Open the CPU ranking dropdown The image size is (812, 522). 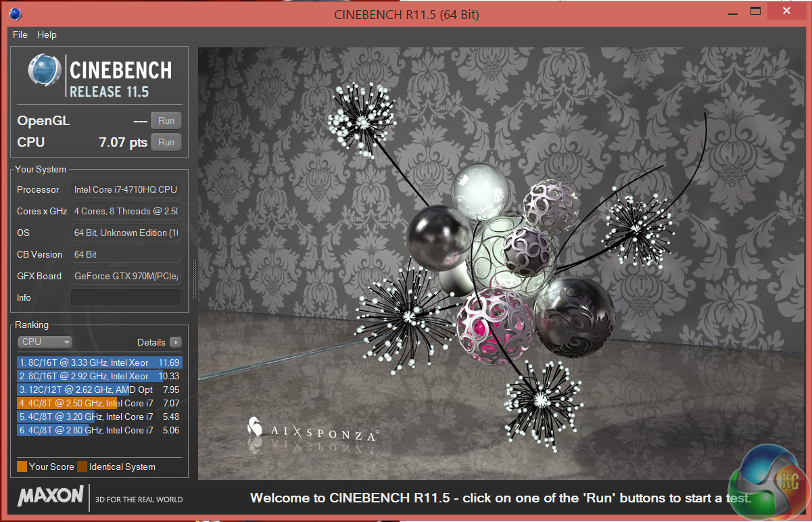[x=45, y=342]
